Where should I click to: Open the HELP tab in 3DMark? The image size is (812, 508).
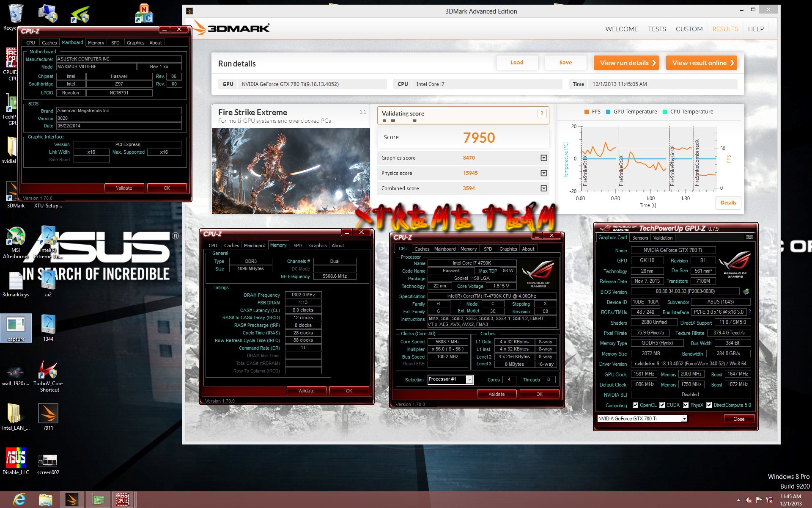pos(756,29)
